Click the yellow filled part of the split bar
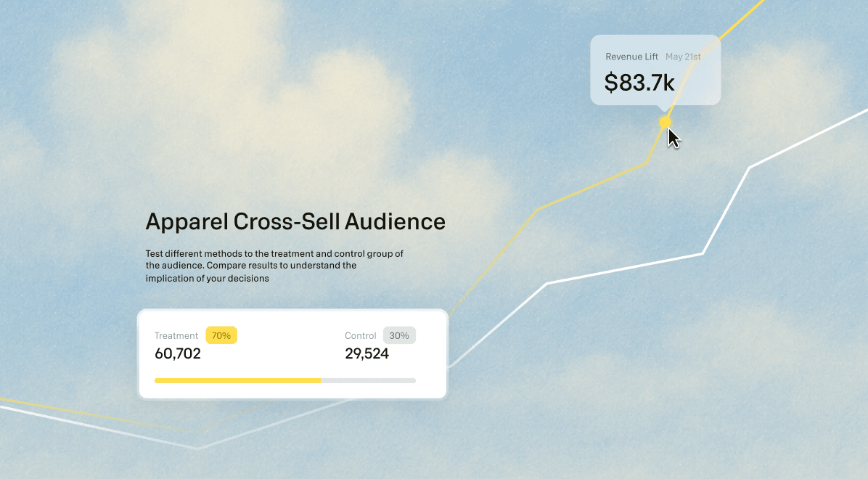The image size is (868, 479). pos(237,380)
